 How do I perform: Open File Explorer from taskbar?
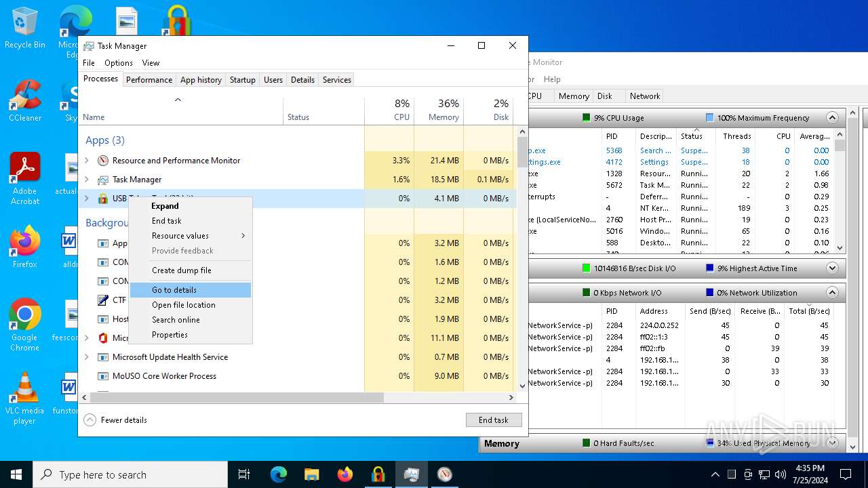pyautogui.click(x=311, y=474)
